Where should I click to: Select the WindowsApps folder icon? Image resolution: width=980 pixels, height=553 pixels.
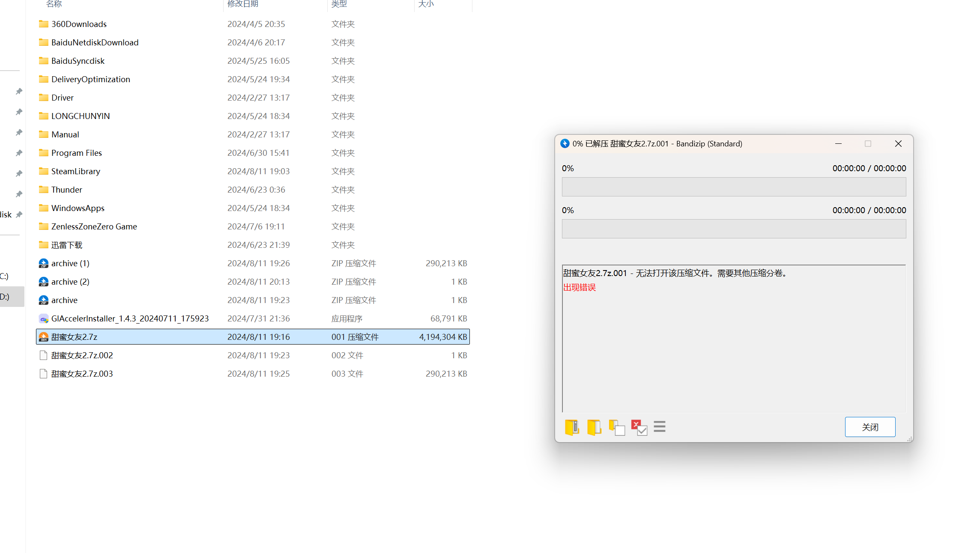pos(43,208)
